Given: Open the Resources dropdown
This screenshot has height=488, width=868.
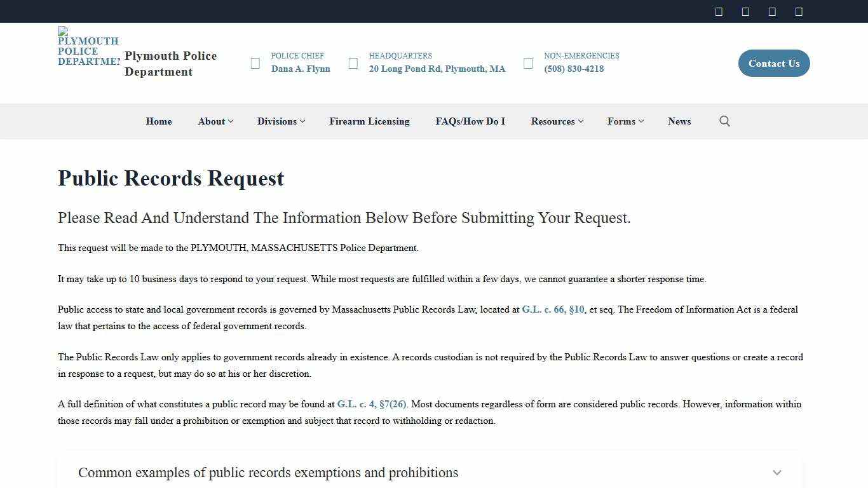Looking at the screenshot, I should [556, 121].
